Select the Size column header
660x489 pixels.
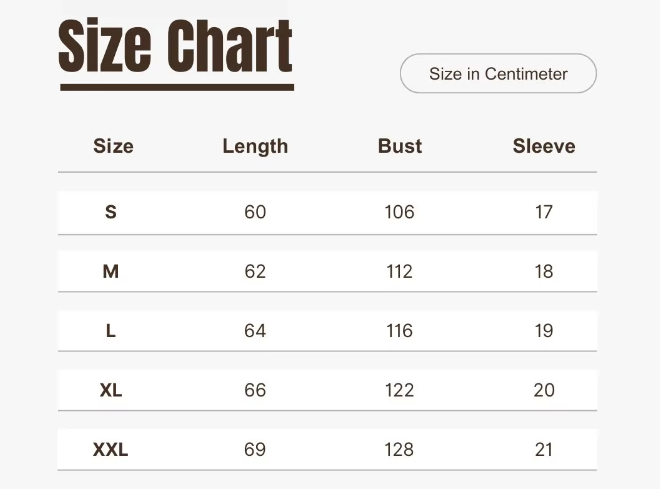click(113, 146)
